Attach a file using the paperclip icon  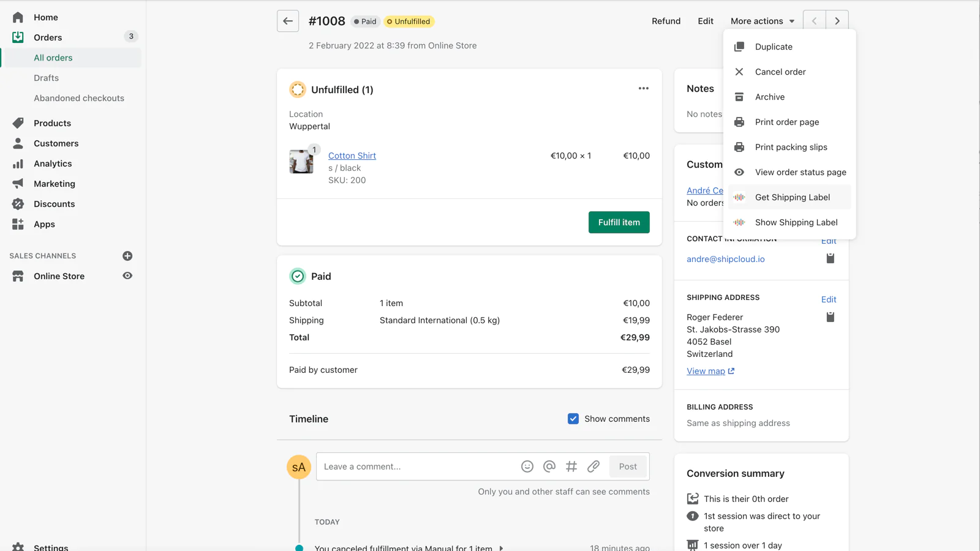[594, 467]
